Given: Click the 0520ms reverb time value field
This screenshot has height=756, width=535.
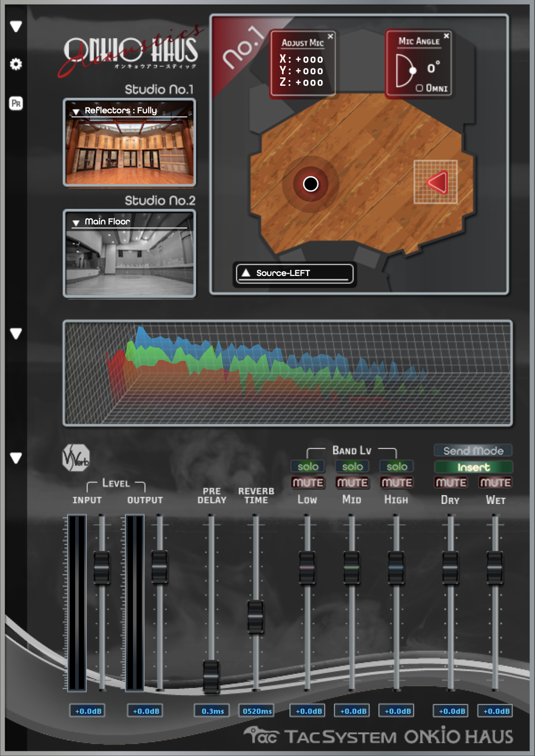Looking at the screenshot, I should [257, 711].
